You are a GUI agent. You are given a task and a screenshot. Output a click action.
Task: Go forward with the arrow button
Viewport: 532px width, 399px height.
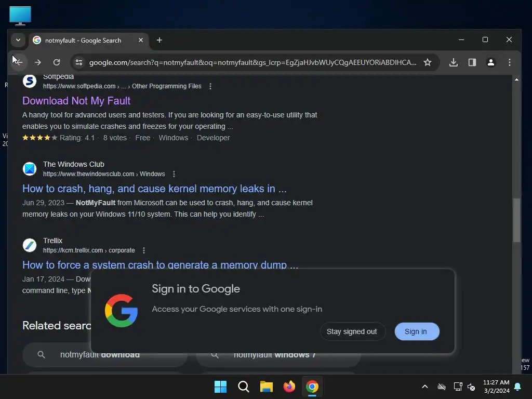[37, 62]
